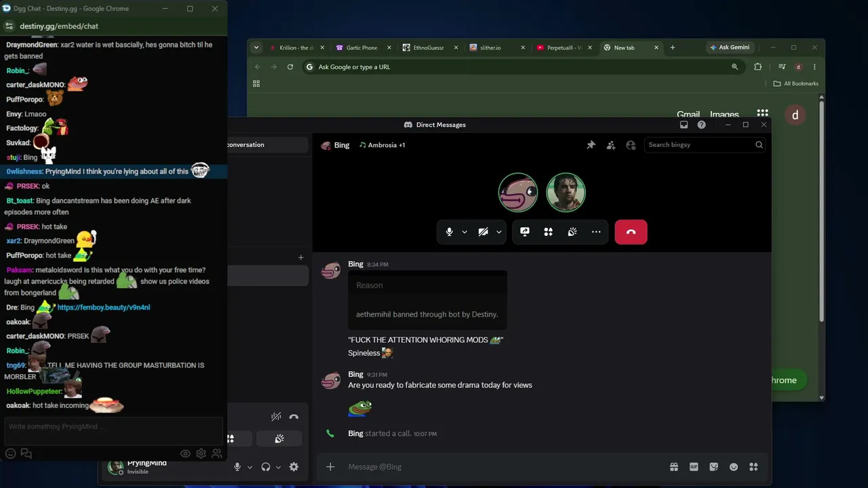Open the apps launcher in Discord message bar
Viewport: 868px width, 488px height.
point(753,467)
